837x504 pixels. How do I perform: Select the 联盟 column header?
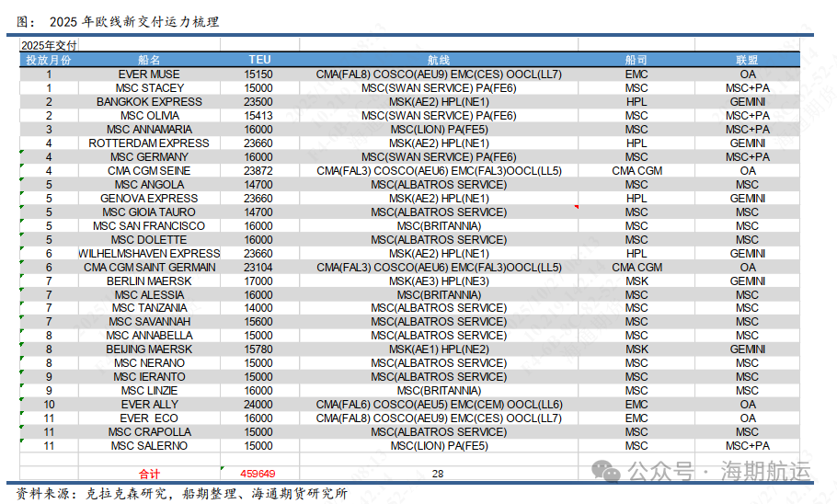(747, 60)
